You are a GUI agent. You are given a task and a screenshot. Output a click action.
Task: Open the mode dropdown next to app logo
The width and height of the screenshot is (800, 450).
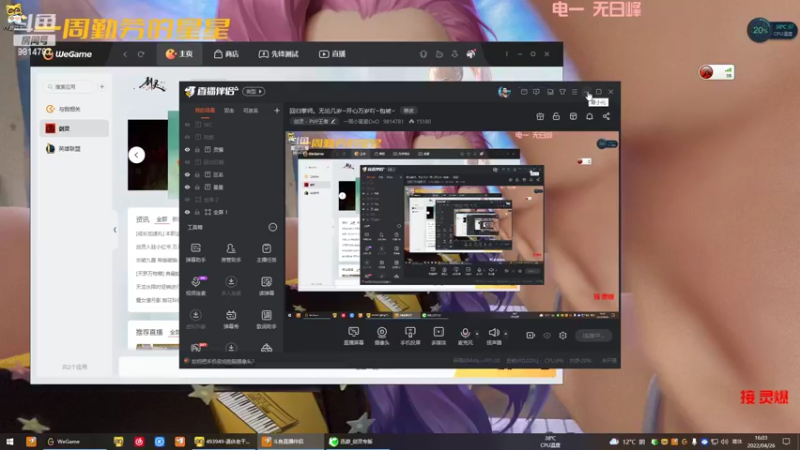254,92
